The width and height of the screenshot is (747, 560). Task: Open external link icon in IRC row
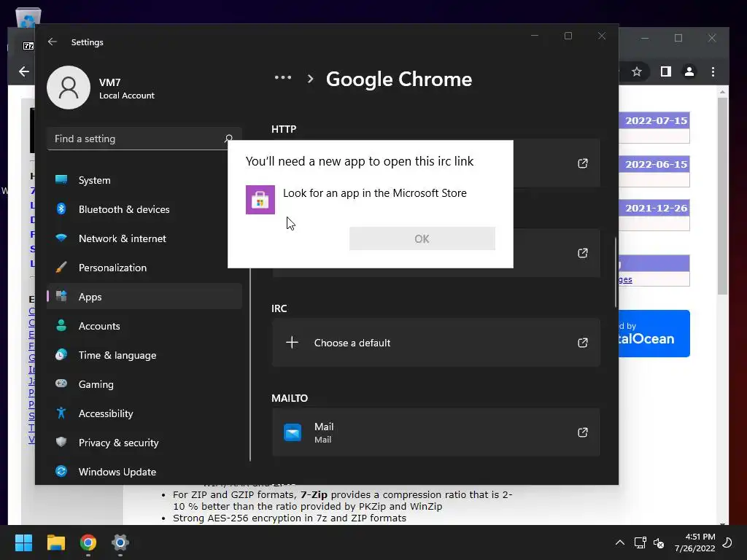[x=583, y=343]
